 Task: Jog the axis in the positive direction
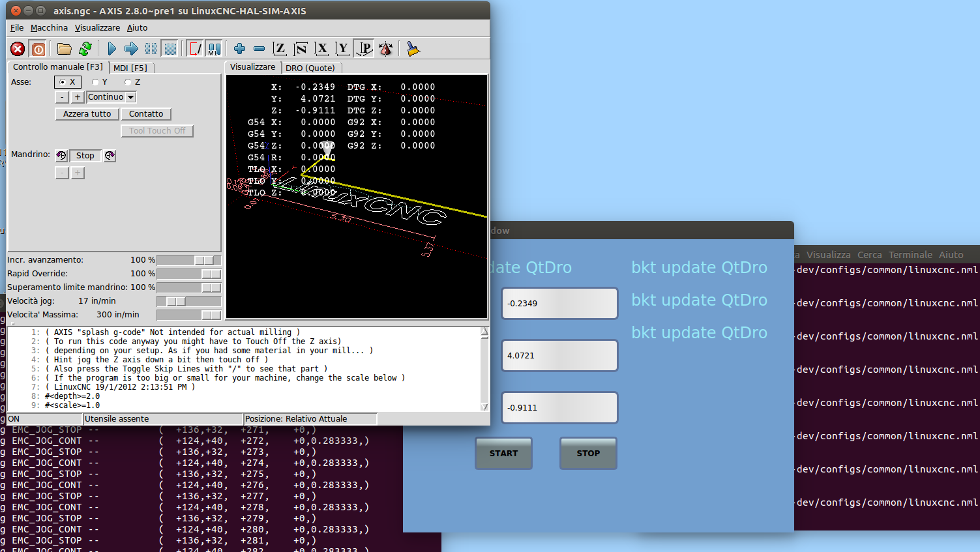click(x=78, y=97)
